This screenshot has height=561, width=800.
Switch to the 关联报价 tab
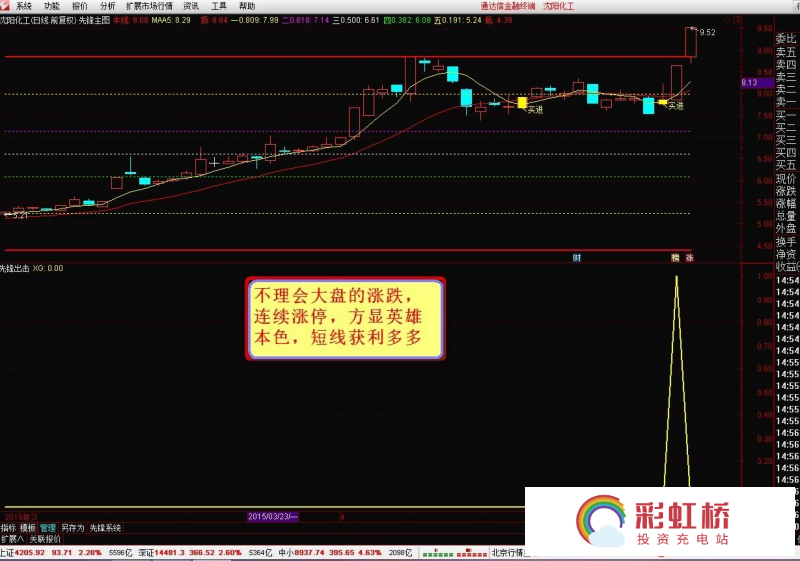point(45,538)
